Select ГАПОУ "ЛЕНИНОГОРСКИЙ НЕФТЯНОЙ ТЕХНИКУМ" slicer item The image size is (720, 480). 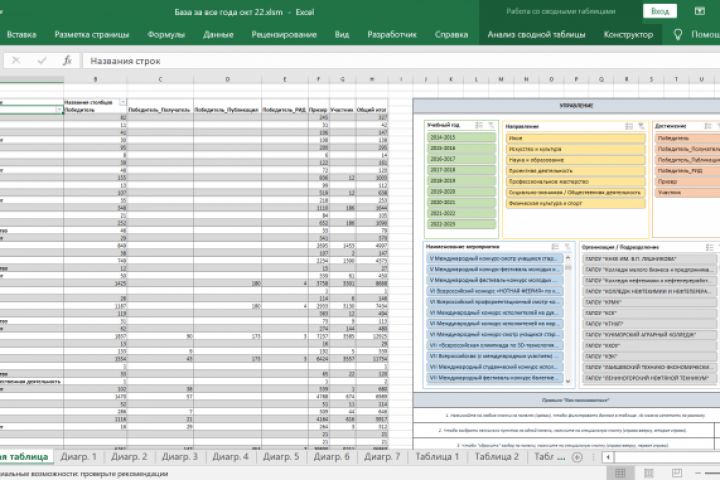[x=649, y=378]
